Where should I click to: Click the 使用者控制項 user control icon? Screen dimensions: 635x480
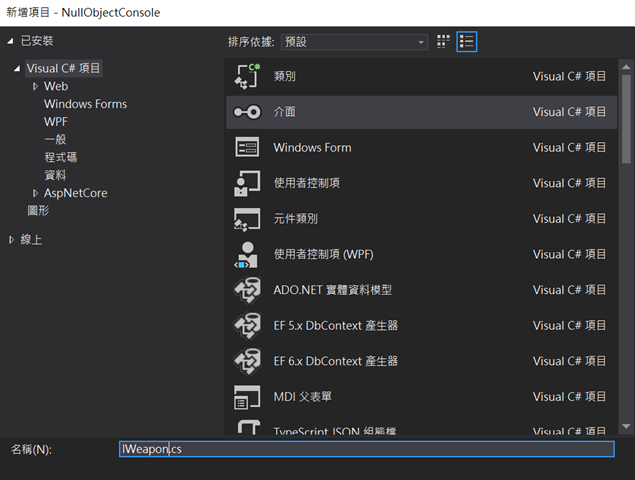coord(247,183)
